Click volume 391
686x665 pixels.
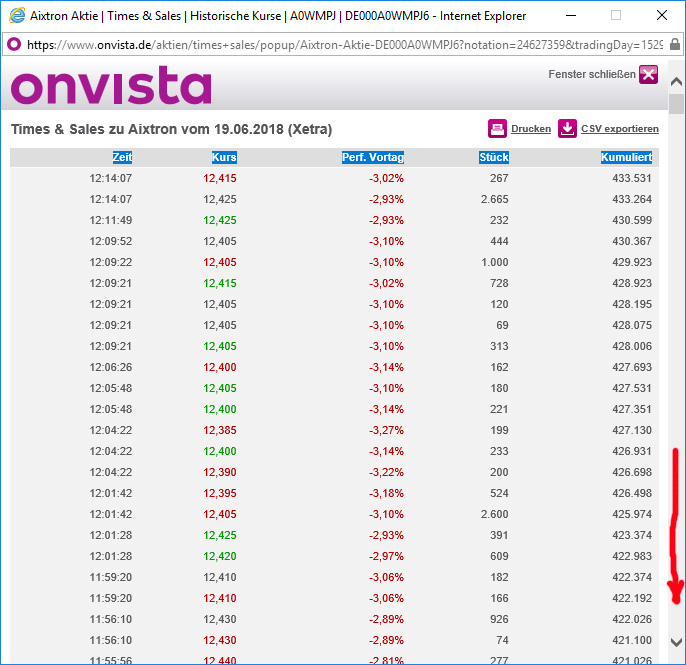[x=499, y=535]
